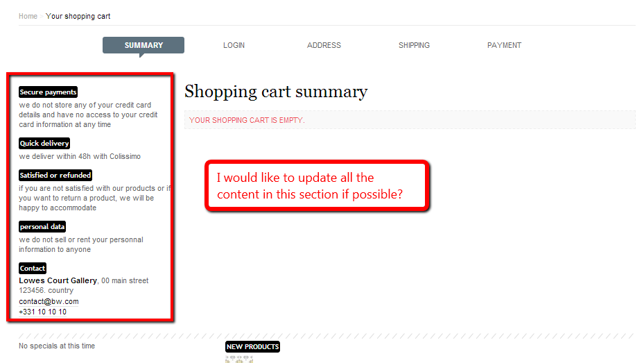This screenshot has height=363, width=644.
Task: Click the 'No specials at this time' text
Action: tap(57, 346)
